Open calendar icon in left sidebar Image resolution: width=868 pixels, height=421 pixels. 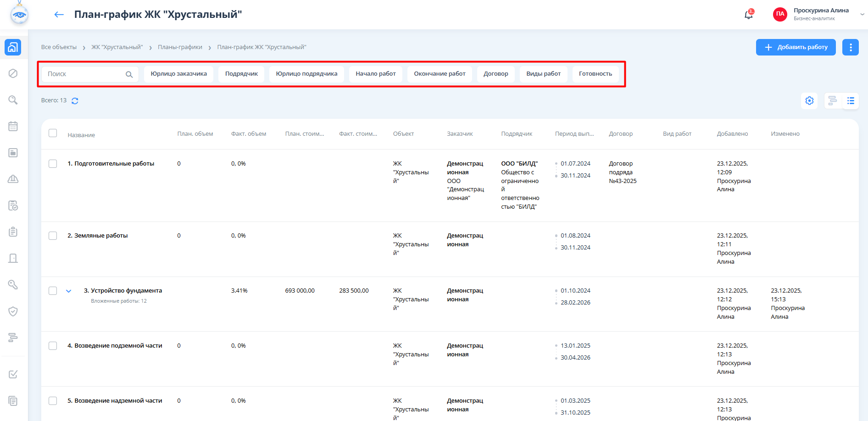pos(13,126)
